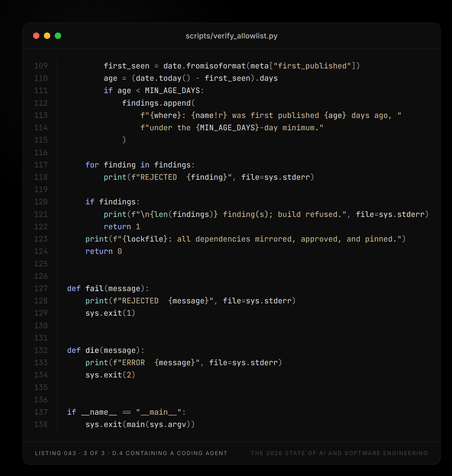This screenshot has width=452, height=476.
Task: Click the 'for finding in findings:' line
Action: tap(140, 165)
